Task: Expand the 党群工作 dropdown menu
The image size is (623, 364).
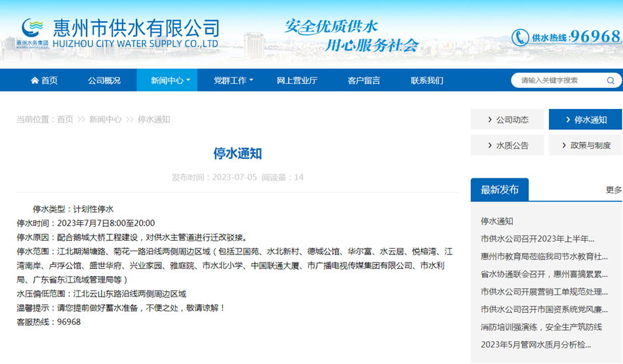Action: pos(233,81)
